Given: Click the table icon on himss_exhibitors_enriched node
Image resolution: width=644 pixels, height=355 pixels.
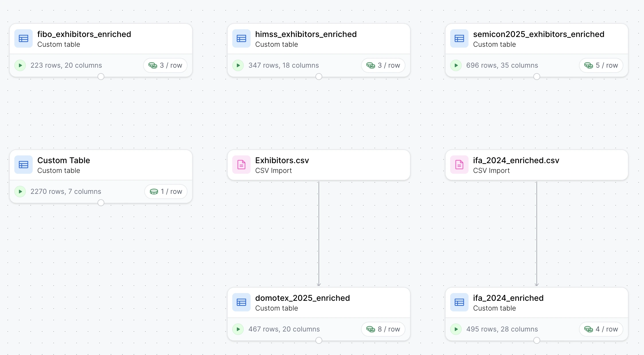Looking at the screenshot, I should [241, 38].
